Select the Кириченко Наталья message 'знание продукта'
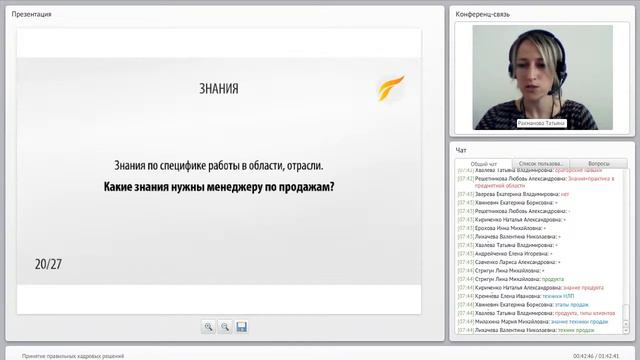The height and width of the screenshot is (360, 640). 530,288
